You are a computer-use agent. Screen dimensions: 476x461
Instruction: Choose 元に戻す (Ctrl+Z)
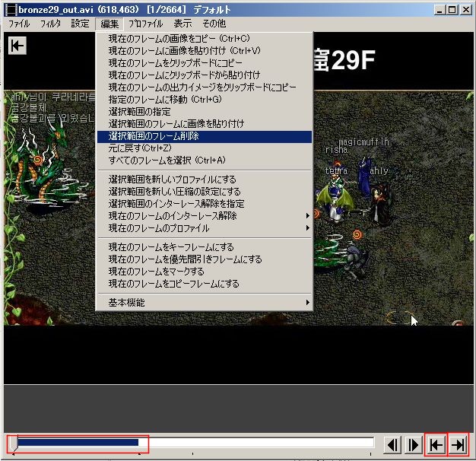(205, 148)
